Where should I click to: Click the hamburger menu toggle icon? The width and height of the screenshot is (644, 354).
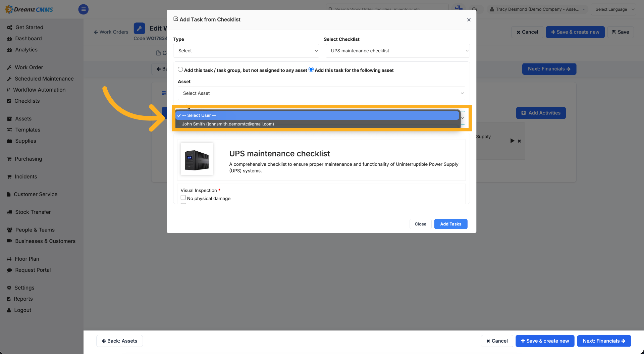[x=84, y=9]
